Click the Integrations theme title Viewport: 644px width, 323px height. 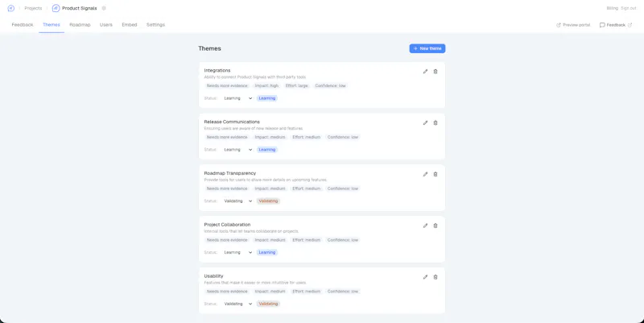[x=217, y=70]
